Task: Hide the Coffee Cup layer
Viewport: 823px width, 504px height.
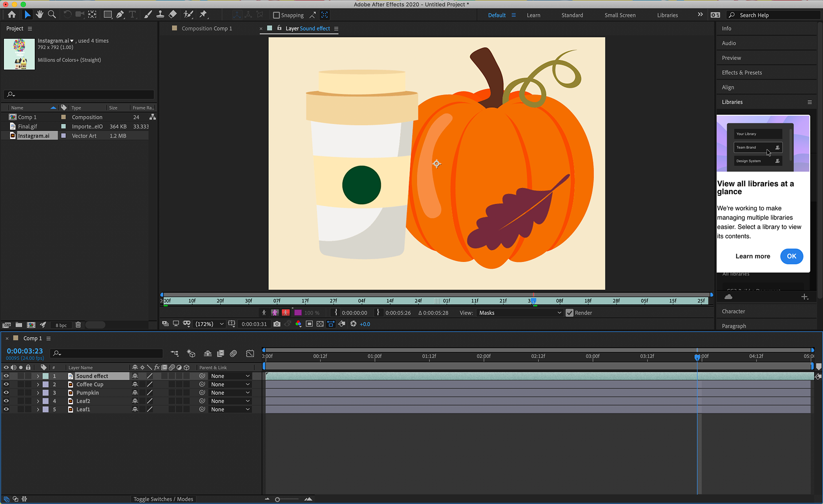Action: tap(6, 384)
